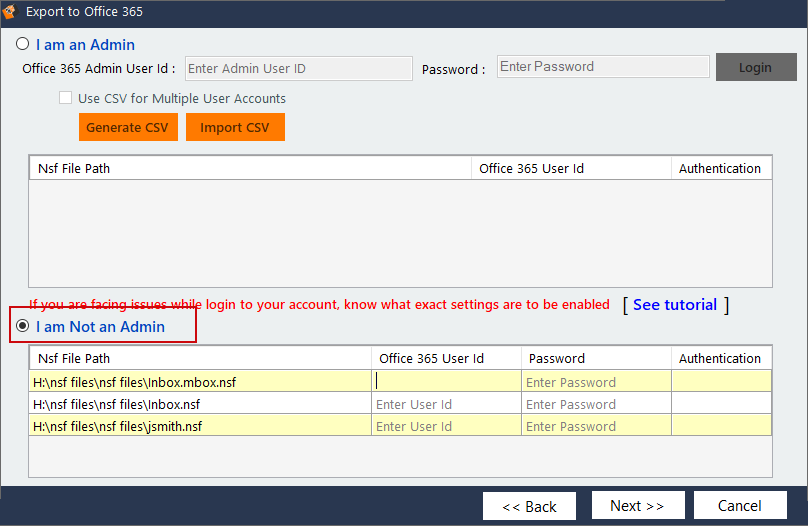808x526 pixels.
Task: Click the app logo in title bar
Action: pyautogui.click(x=9, y=11)
